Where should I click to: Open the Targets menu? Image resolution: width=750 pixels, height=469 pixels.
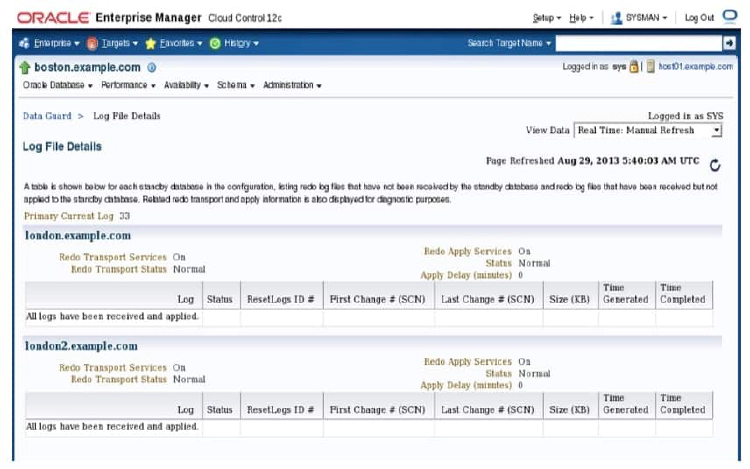(120, 43)
